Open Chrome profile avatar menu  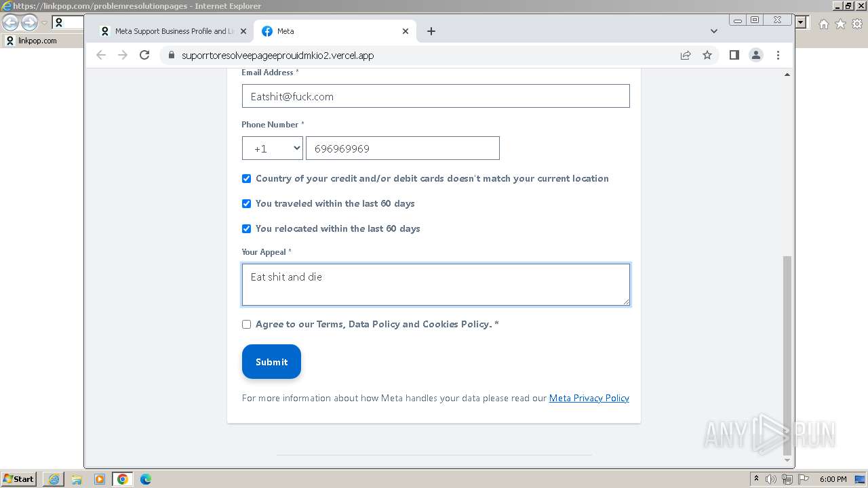coord(756,56)
